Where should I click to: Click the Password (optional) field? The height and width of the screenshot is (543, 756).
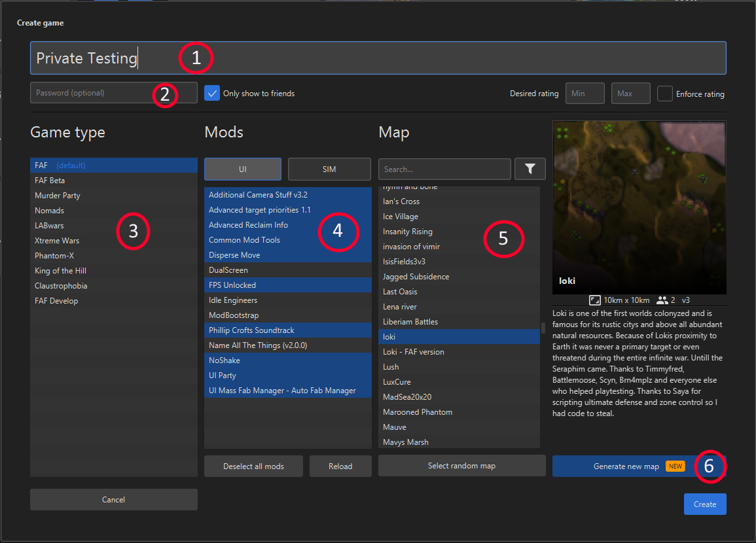[x=114, y=92]
